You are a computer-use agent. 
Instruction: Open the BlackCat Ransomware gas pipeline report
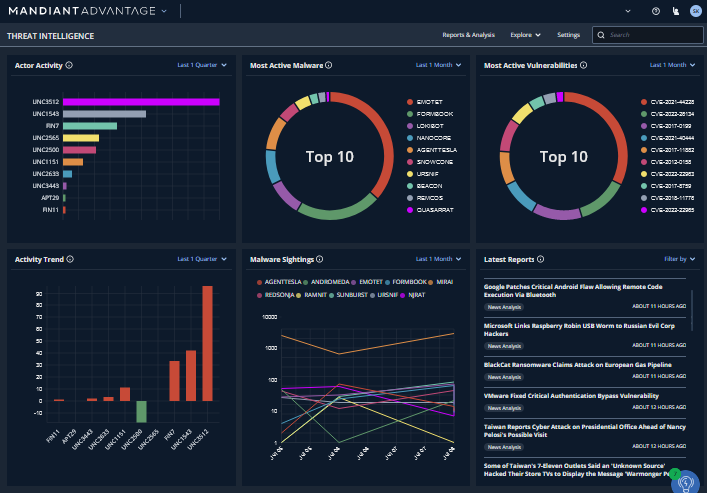577,365
